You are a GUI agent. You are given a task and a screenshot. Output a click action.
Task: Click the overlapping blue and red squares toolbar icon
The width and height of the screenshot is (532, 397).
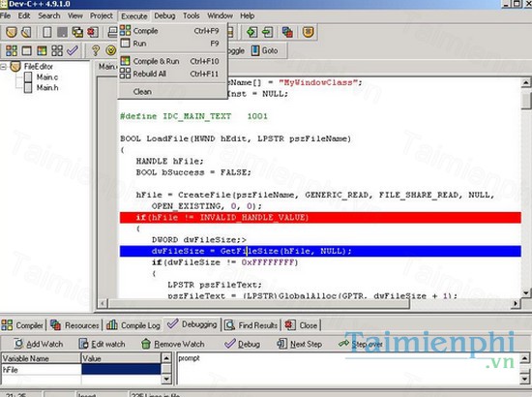click(287, 32)
